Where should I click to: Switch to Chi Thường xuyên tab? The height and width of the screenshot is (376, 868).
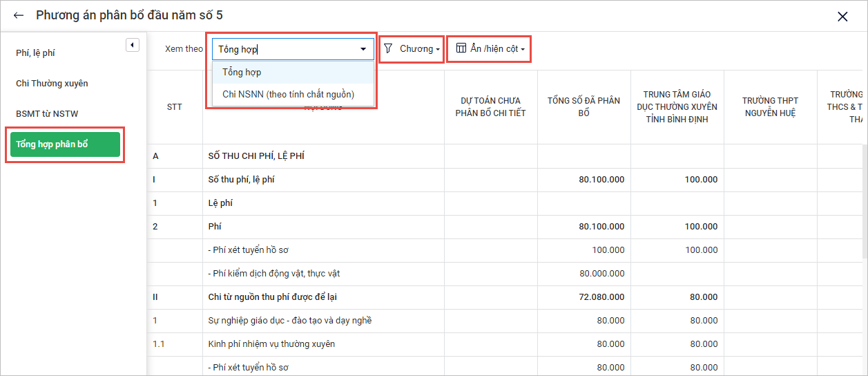(x=52, y=83)
